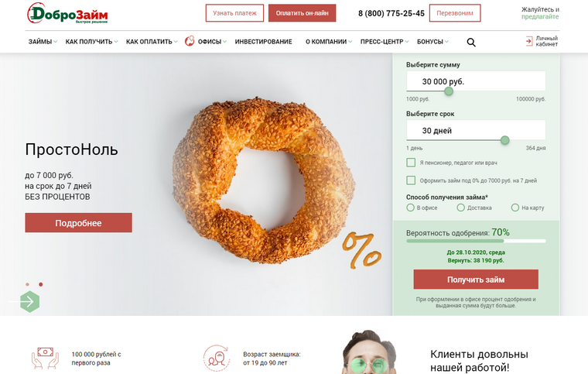This screenshot has height=374, width=588.
Task: Open personal cabinet login icon
Action: (528, 41)
